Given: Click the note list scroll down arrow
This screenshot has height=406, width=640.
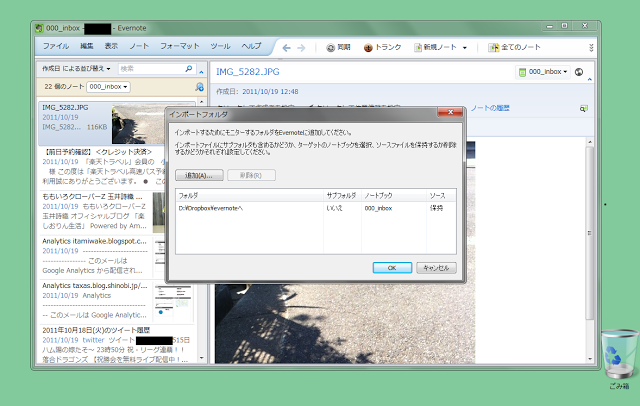Looking at the screenshot, I should 202,358.
